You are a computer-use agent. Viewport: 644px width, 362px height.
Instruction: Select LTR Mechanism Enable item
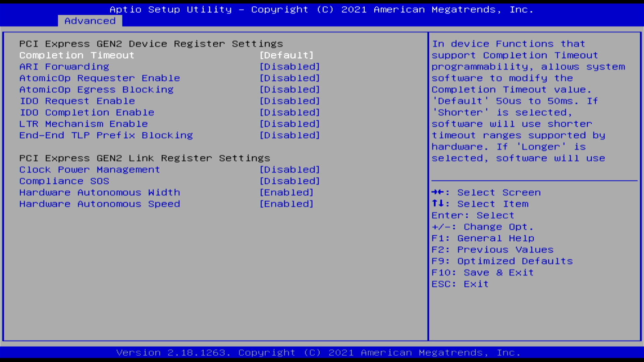(84, 124)
